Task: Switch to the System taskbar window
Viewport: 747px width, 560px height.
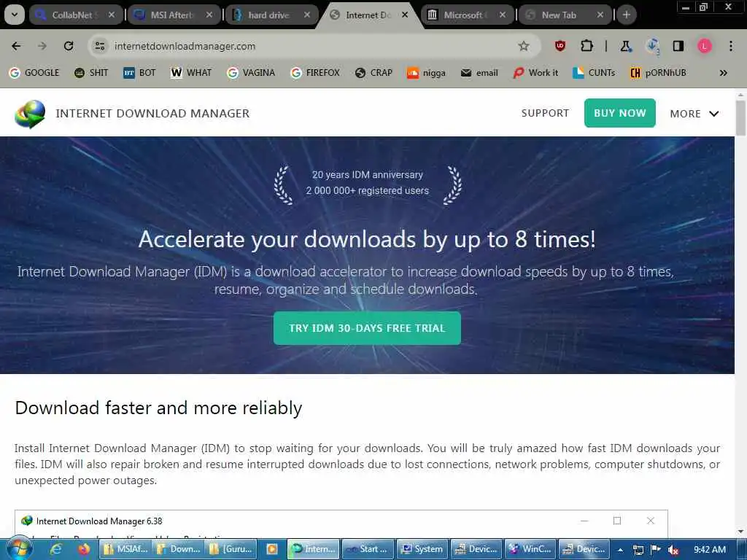Action: [x=422, y=549]
